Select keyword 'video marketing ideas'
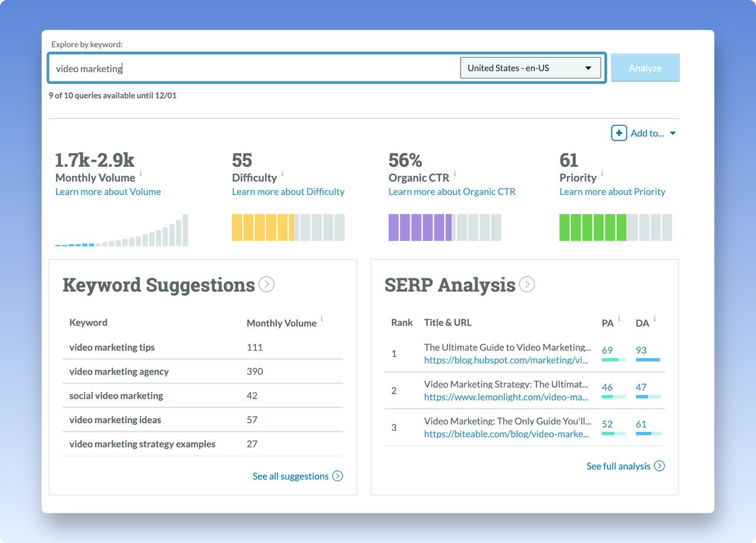The image size is (756, 543). point(115,420)
